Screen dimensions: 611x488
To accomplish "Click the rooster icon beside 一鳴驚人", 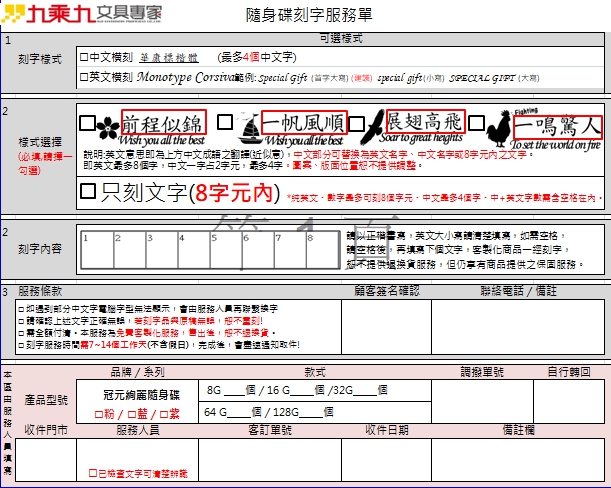I will [499, 129].
